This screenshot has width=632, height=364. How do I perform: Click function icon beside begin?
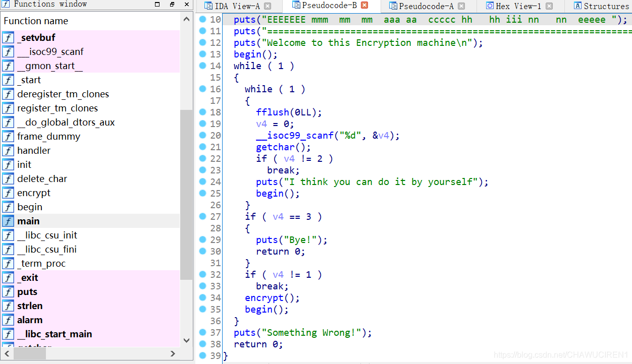pos(8,207)
